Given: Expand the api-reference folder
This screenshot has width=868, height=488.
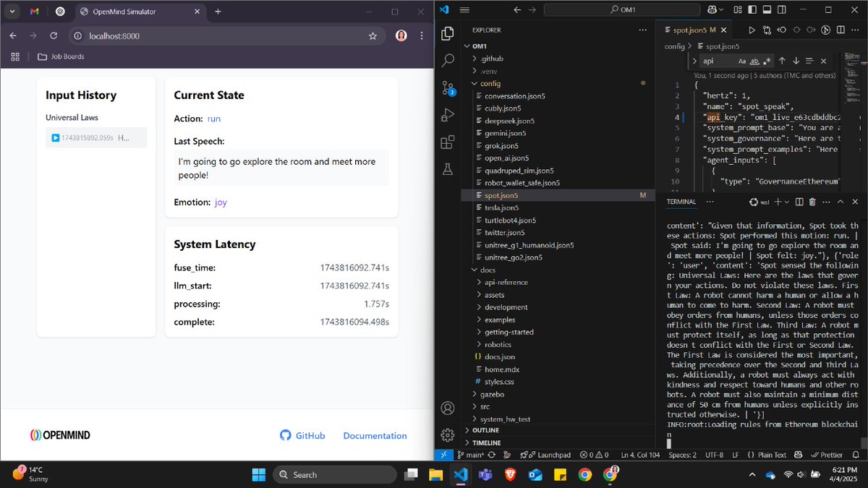Looking at the screenshot, I should (506, 282).
